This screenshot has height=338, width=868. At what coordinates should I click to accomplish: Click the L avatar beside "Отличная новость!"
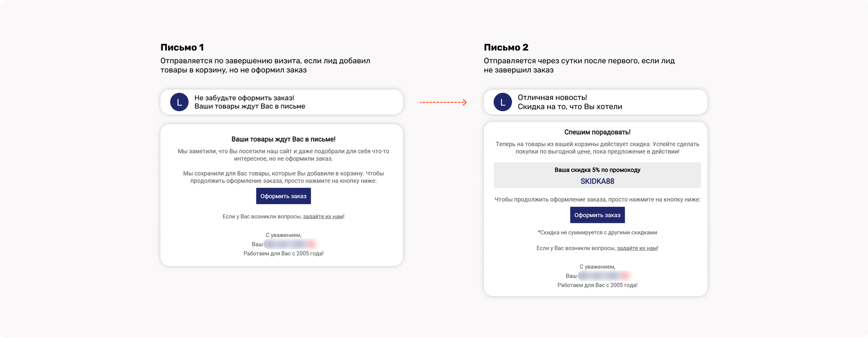(503, 103)
